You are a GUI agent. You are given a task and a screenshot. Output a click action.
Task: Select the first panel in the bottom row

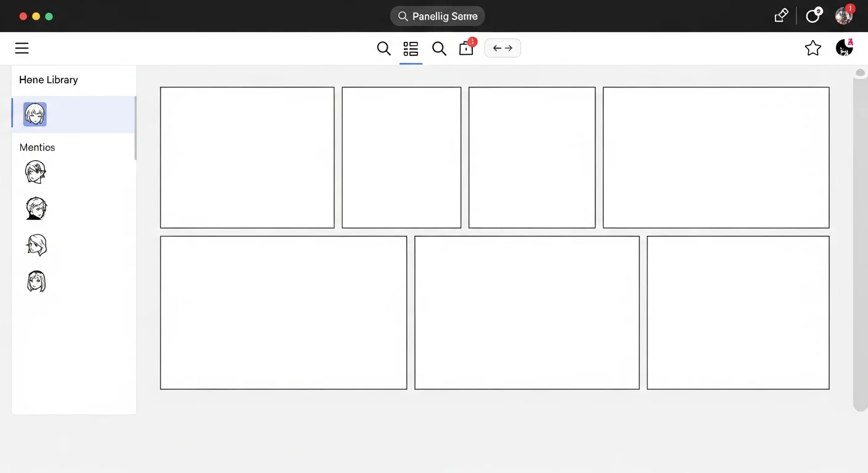284,313
